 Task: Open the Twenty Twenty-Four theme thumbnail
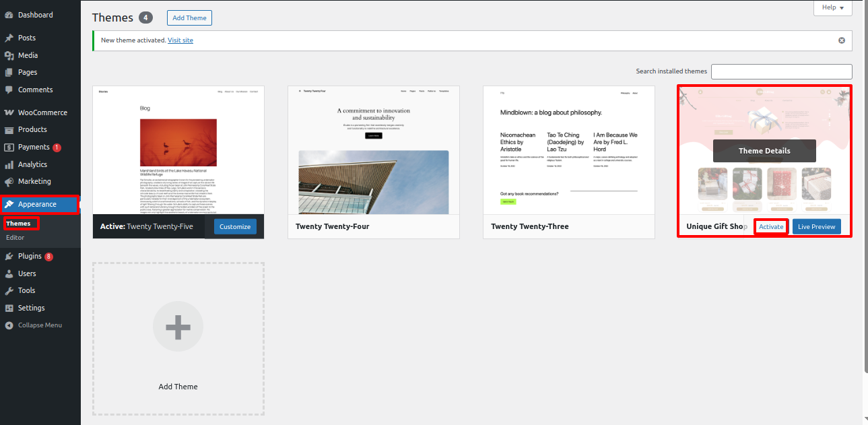coord(373,150)
